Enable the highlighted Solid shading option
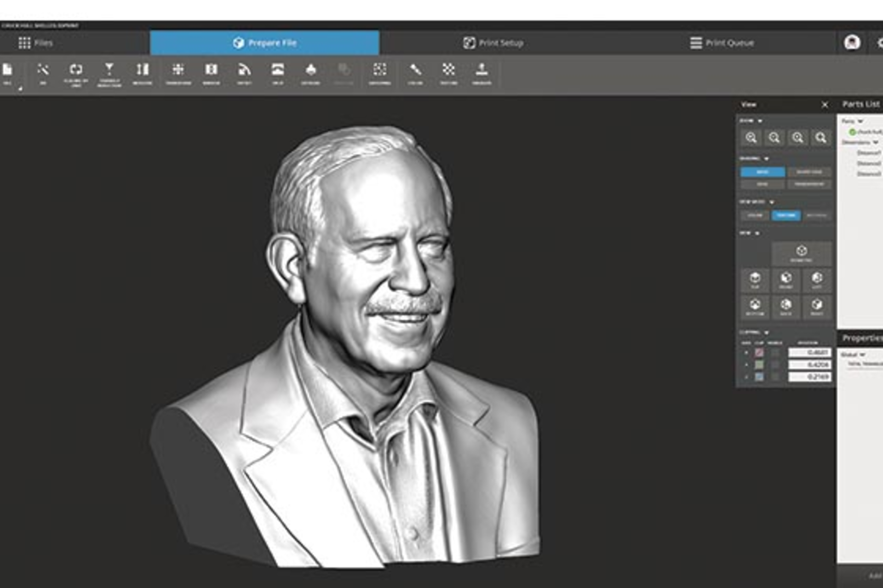 (x=763, y=172)
